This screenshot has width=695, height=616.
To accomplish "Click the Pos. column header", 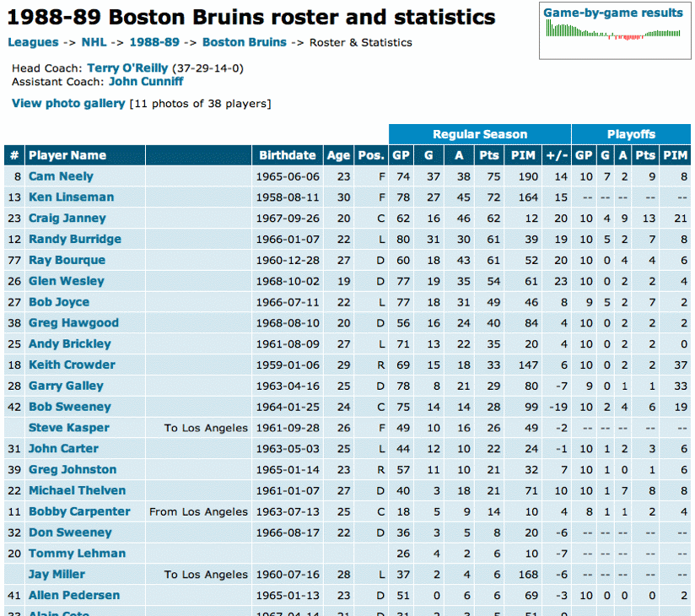I will point(371,155).
